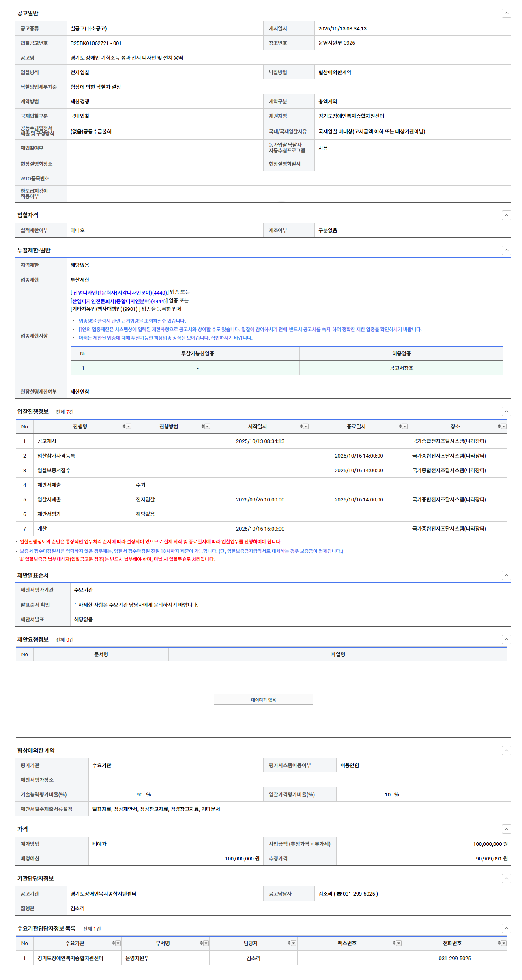Open the 진행명 column filter dropdown
522x980 pixels.
pos(129,426)
